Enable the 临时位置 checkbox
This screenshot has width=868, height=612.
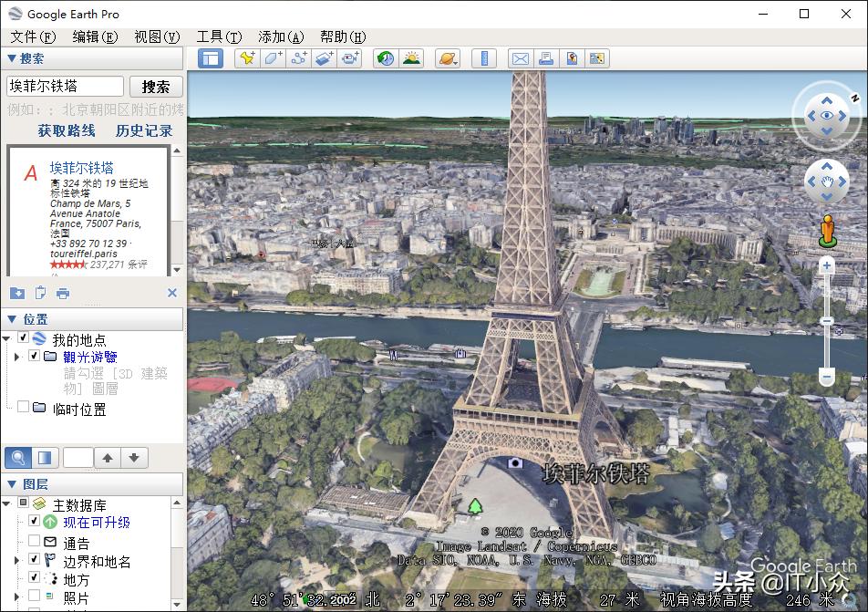point(24,407)
